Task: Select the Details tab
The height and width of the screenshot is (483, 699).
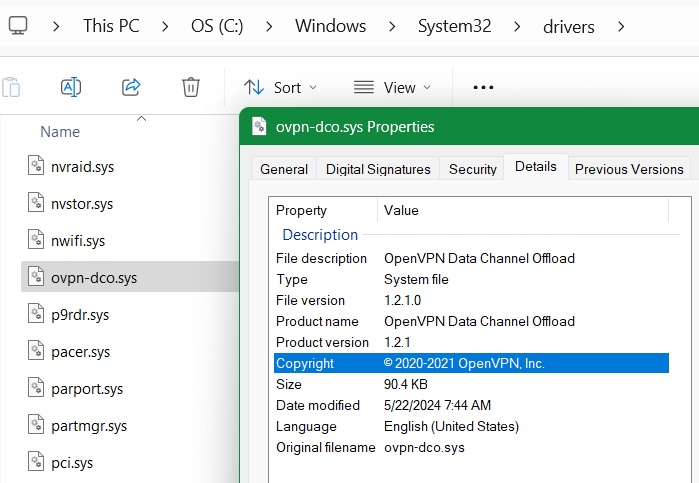Action: 536,166
